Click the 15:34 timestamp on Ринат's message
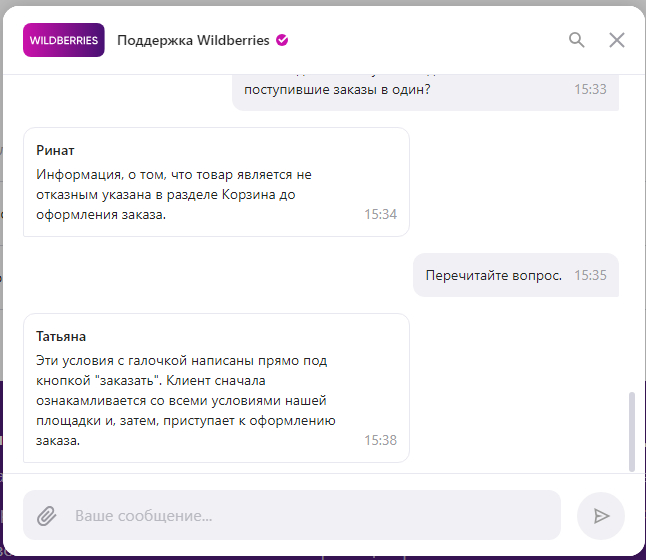 (380, 214)
